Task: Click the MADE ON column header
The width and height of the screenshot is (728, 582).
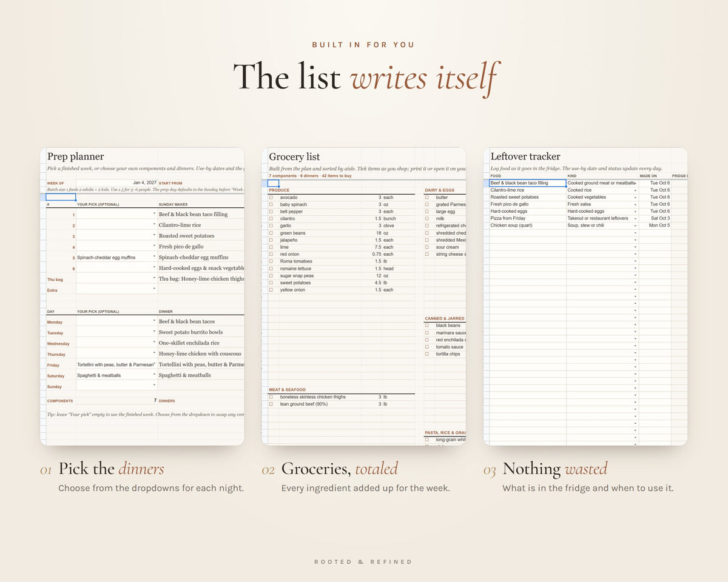Action: pyautogui.click(x=648, y=176)
